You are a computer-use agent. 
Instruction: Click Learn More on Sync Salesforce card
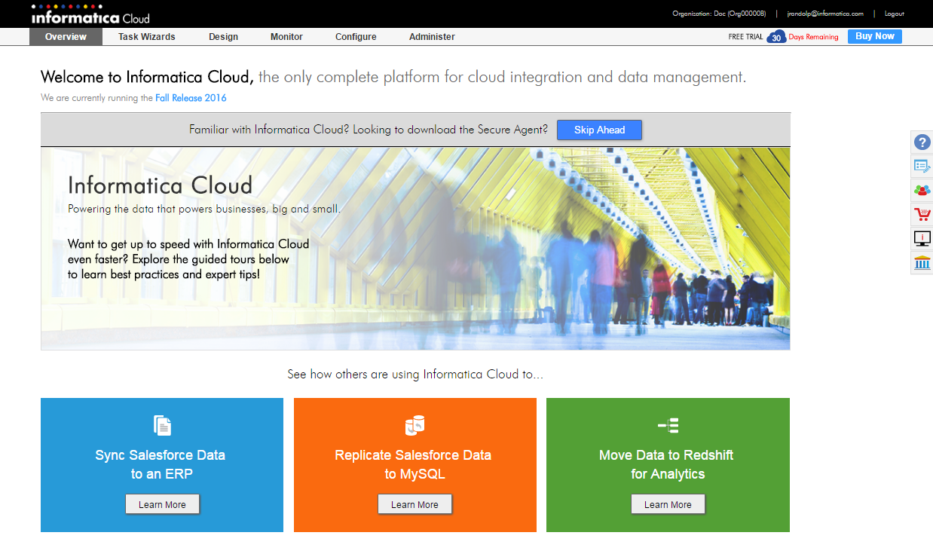click(x=162, y=504)
